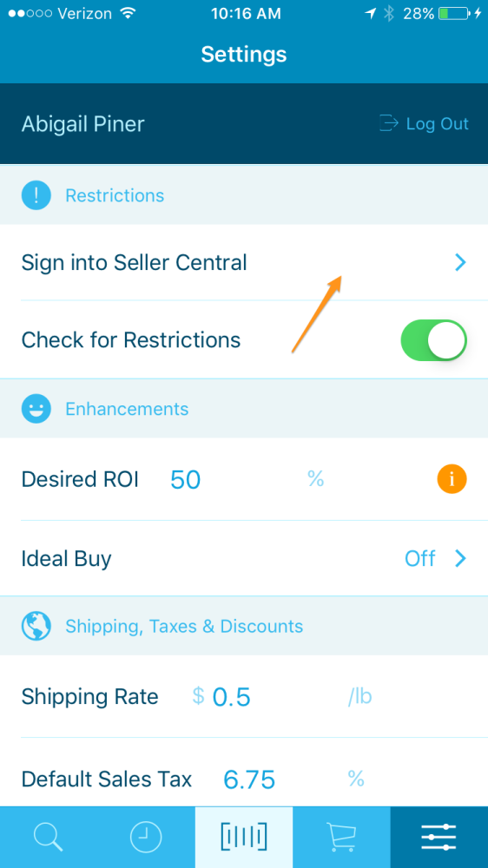Select the settings sliders tab icon

pos(439,837)
